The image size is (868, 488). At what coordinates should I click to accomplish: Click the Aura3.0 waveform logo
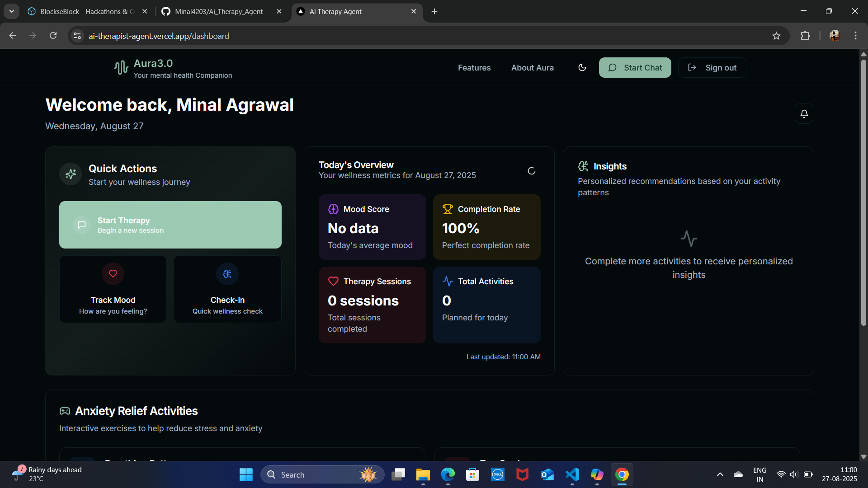(x=121, y=68)
